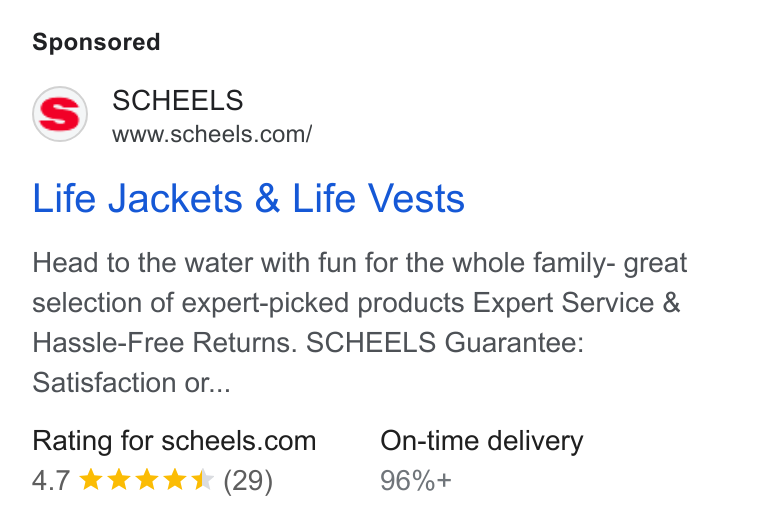Click the 96%+ delivery value

(x=416, y=481)
